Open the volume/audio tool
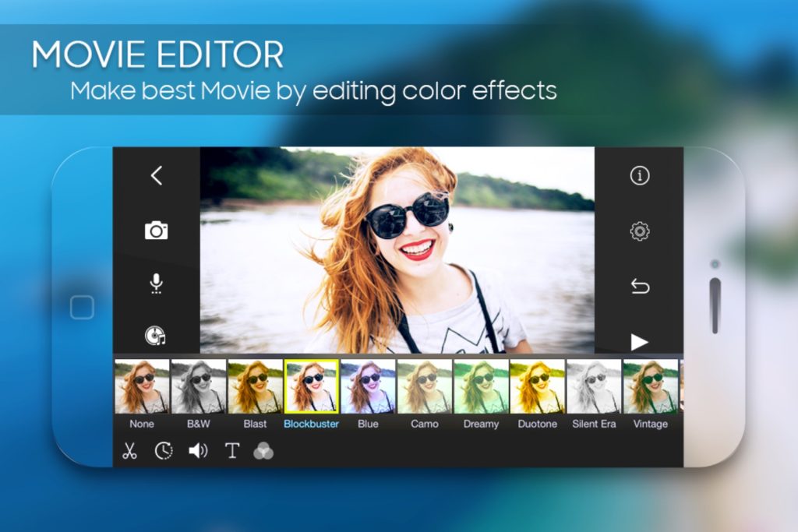798x532 pixels. pyautogui.click(x=198, y=450)
